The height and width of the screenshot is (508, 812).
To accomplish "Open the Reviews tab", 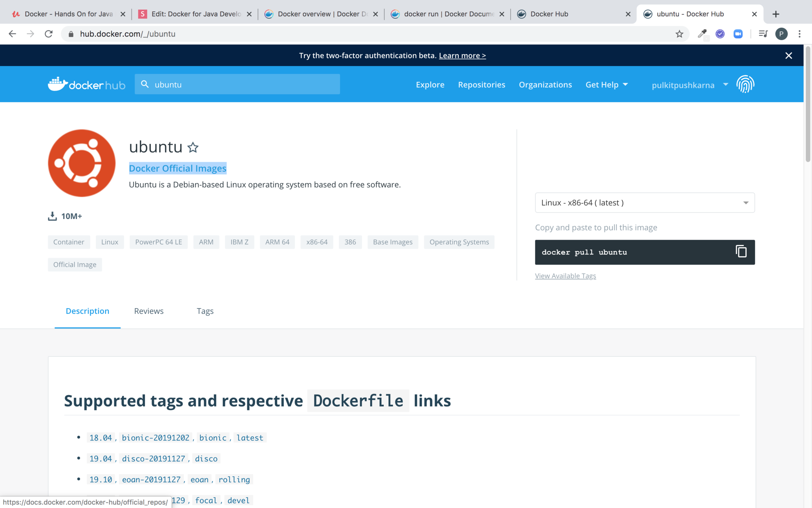I will point(148,311).
